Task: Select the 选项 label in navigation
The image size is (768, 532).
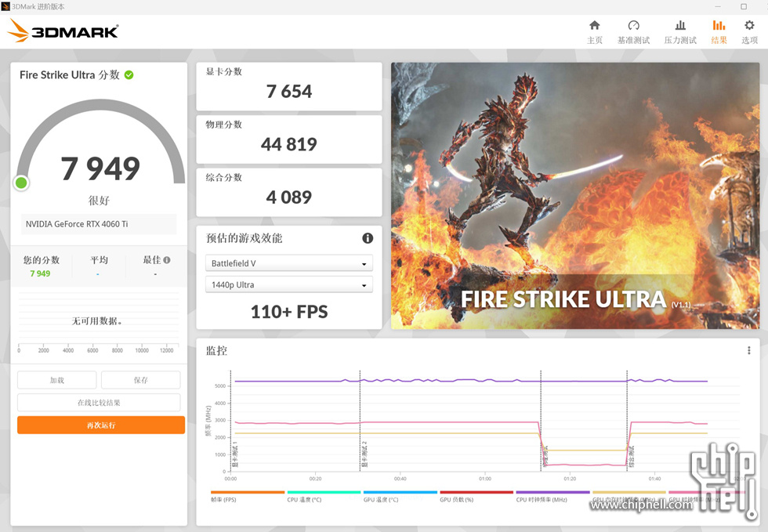Action: coord(749,40)
